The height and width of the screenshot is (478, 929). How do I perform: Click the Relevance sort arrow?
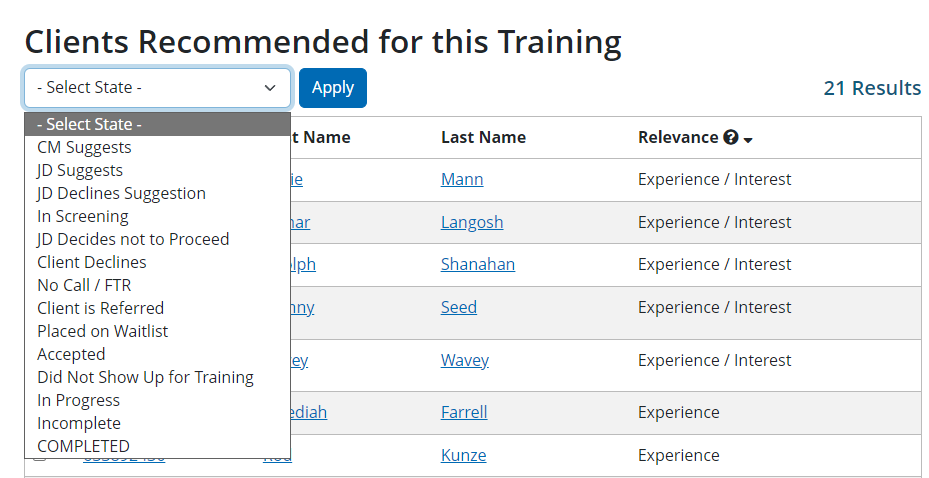pos(748,139)
